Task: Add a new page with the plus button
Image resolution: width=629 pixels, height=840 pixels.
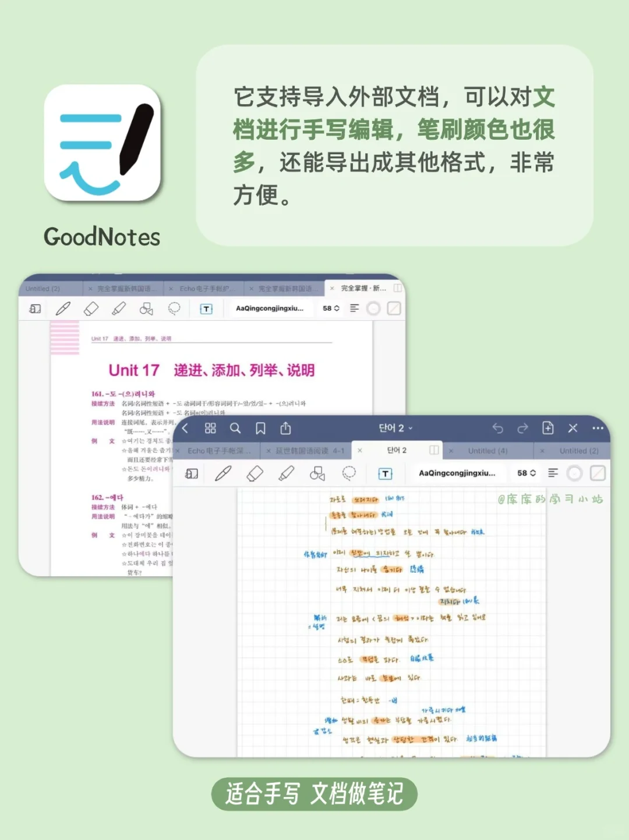Action: tap(547, 428)
